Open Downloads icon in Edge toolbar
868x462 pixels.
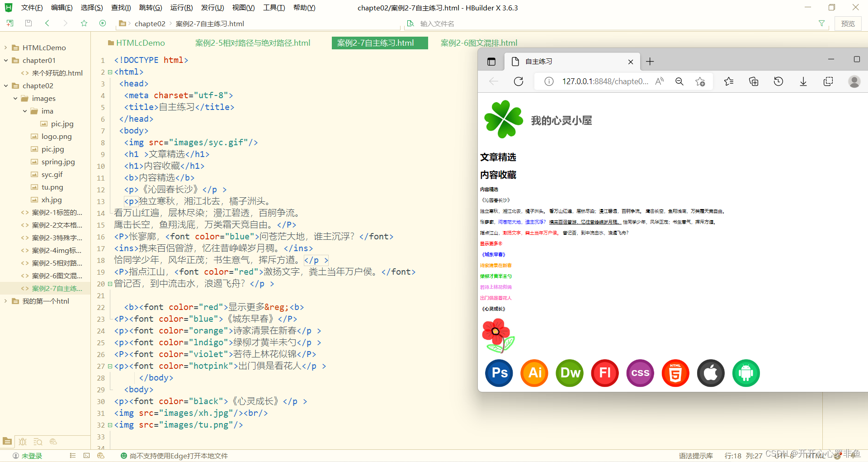coord(803,81)
